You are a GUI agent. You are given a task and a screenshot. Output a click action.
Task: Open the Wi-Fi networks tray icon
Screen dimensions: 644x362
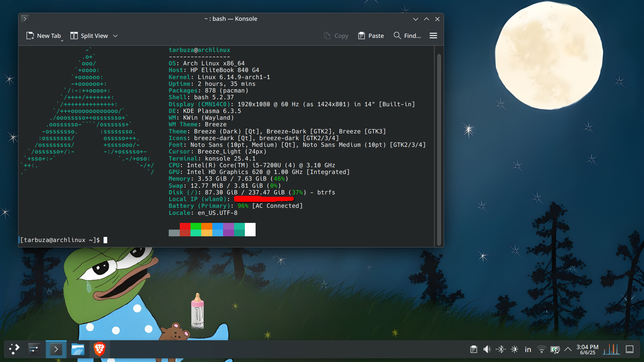pyautogui.click(x=541, y=349)
